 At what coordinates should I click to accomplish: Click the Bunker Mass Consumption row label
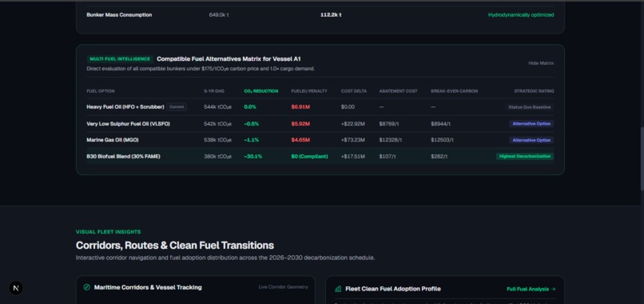[x=119, y=15]
